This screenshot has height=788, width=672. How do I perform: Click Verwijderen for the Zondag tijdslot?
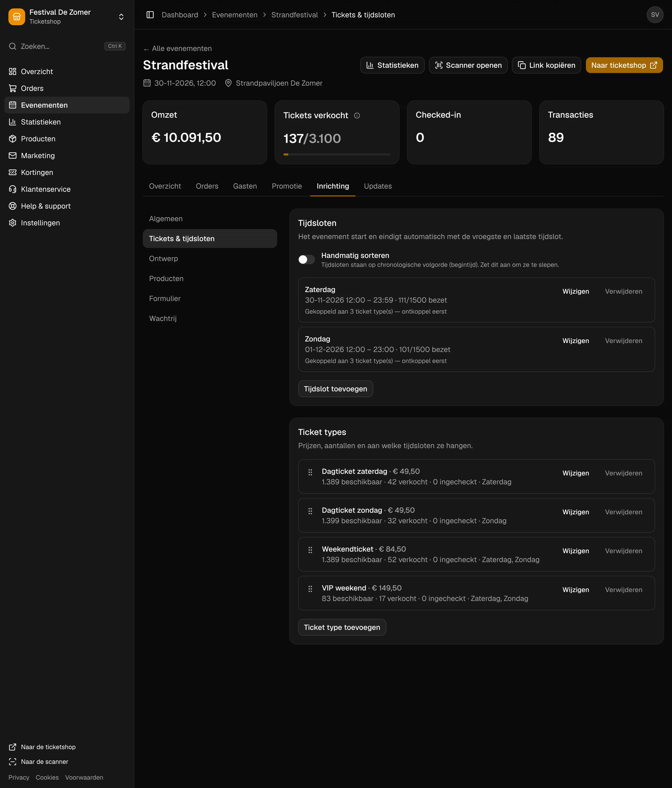[623, 341]
